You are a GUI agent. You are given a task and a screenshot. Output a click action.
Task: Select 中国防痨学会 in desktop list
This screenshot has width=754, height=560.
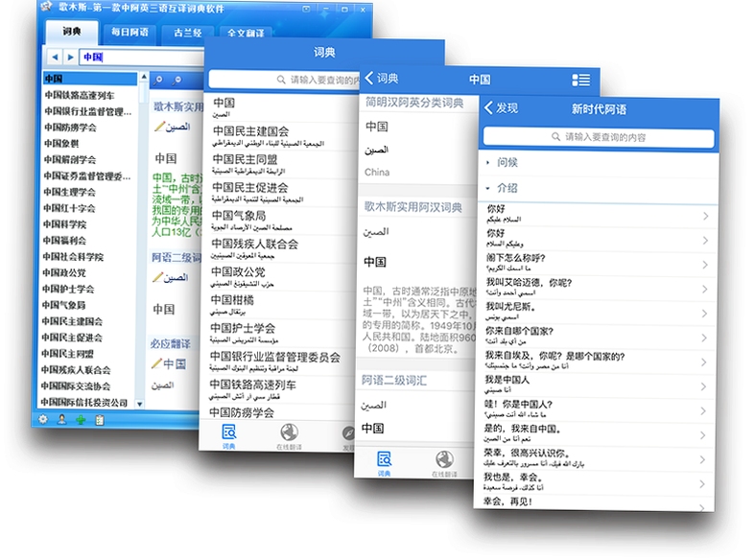click(70, 128)
